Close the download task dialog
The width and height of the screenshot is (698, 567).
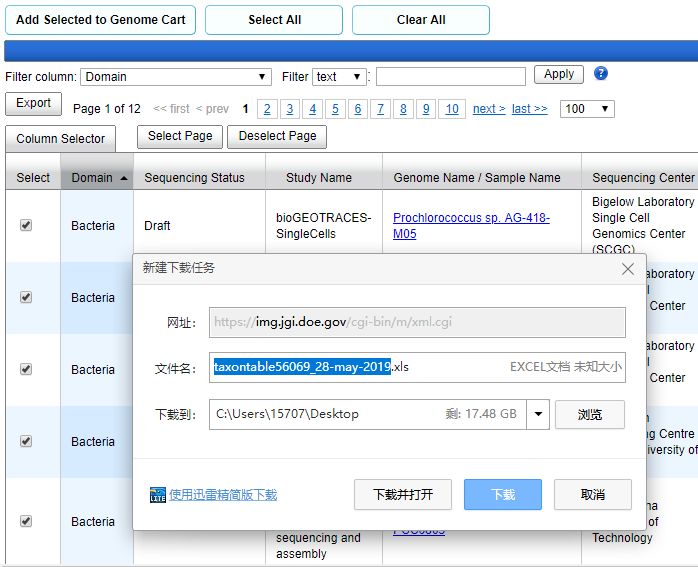pos(628,269)
